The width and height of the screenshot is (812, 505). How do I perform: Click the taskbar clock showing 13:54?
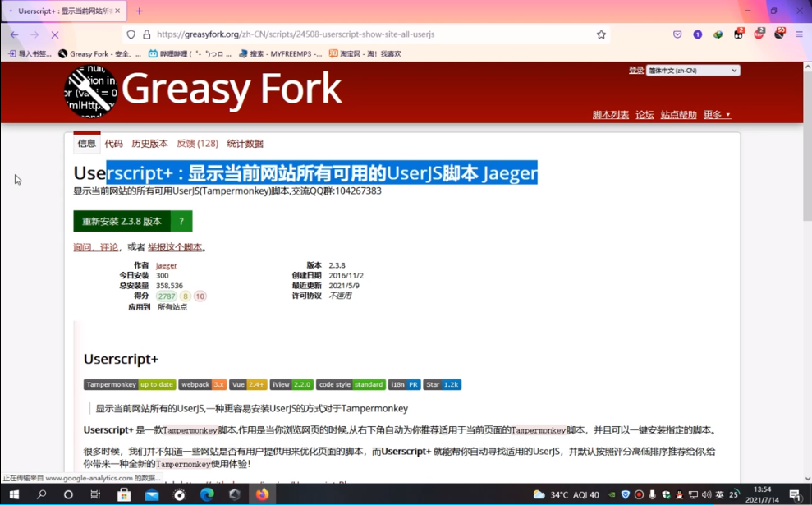tap(762, 494)
